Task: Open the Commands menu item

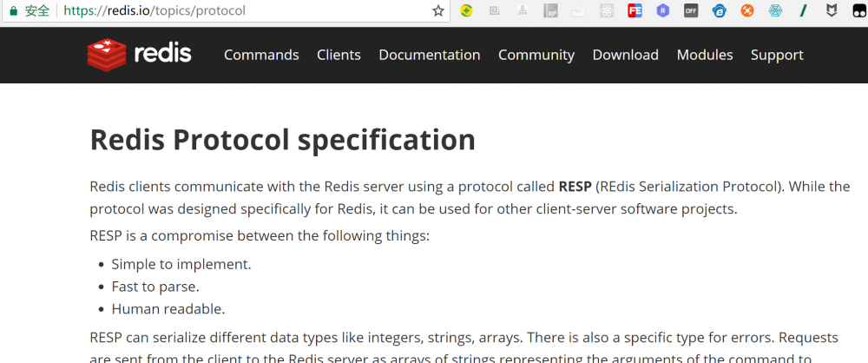Action: coord(261,55)
